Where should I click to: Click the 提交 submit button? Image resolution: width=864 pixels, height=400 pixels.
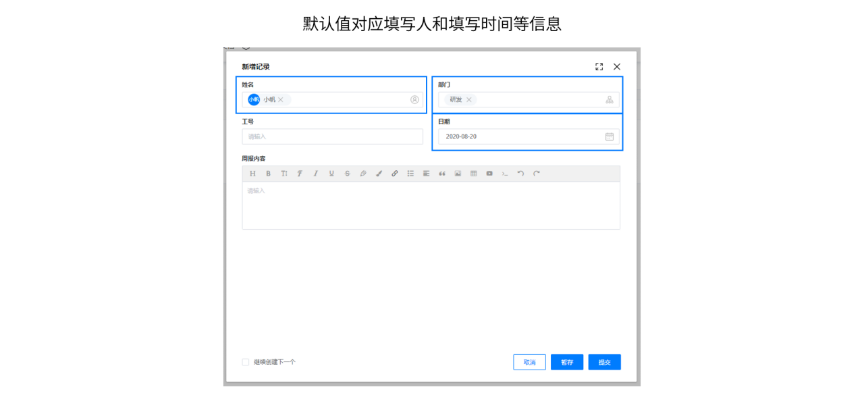[604, 362]
